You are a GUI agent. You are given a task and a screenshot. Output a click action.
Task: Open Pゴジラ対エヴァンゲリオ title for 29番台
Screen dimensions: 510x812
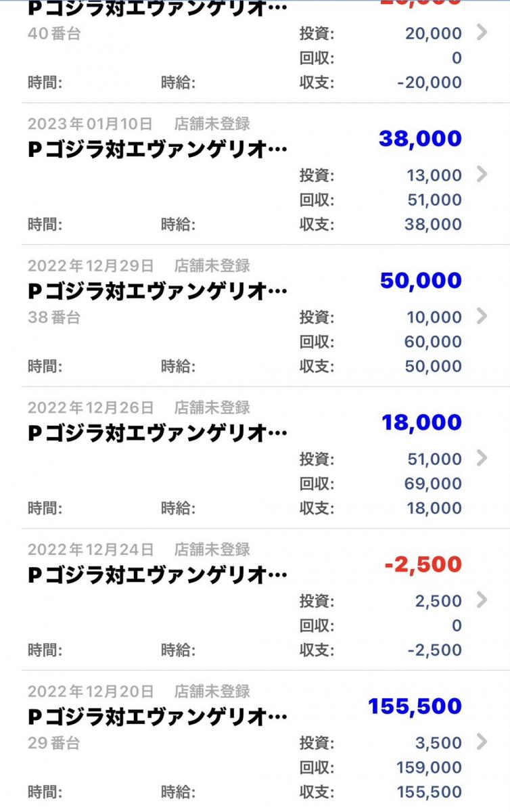(158, 717)
